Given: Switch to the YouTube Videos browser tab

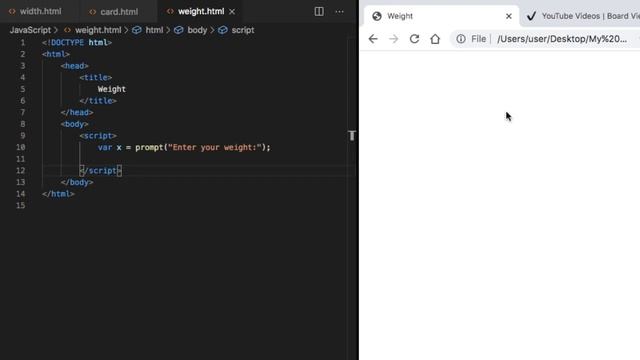Looking at the screenshot, I should pos(583,16).
